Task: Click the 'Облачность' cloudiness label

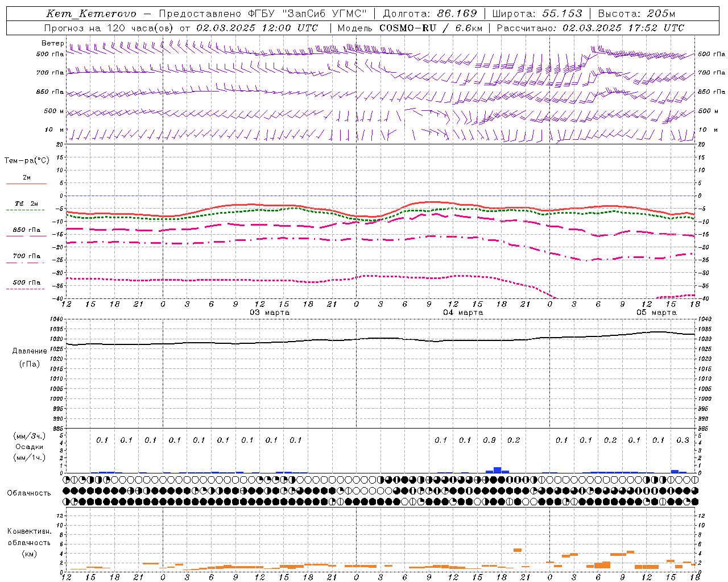Action: point(29,493)
